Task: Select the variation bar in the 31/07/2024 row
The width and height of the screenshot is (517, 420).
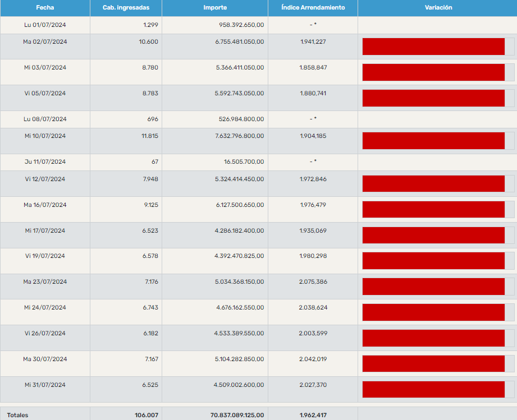Action: pyautogui.click(x=433, y=389)
